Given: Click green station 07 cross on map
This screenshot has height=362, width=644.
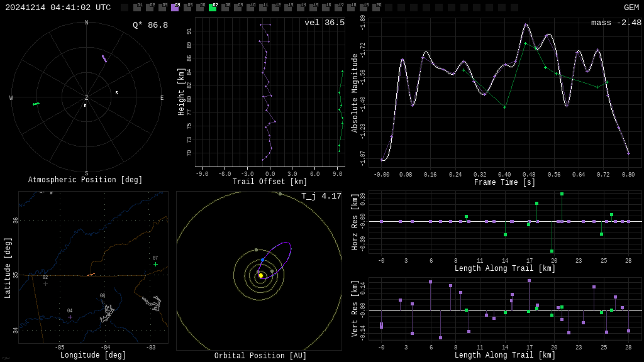Looking at the screenshot, I should pyautogui.click(x=155, y=264).
